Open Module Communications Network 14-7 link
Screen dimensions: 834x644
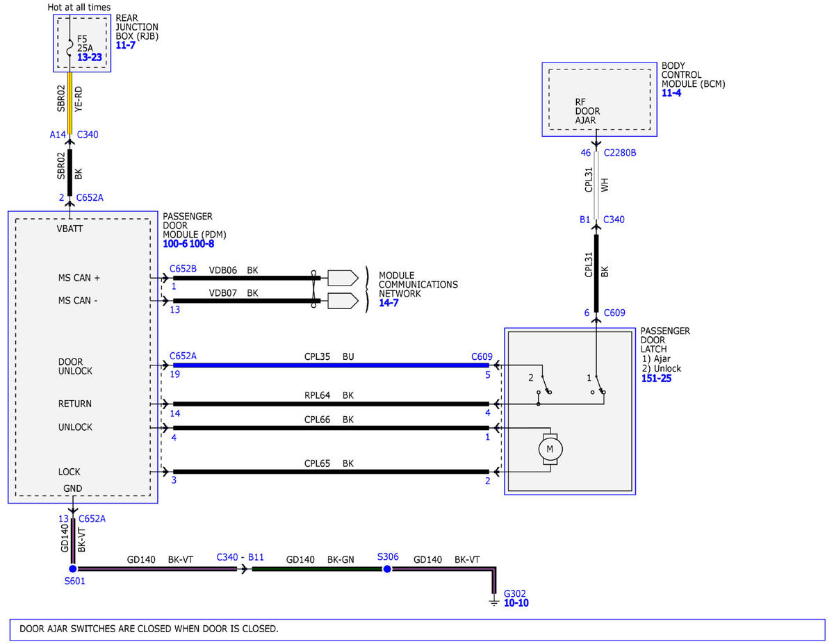[x=389, y=303]
